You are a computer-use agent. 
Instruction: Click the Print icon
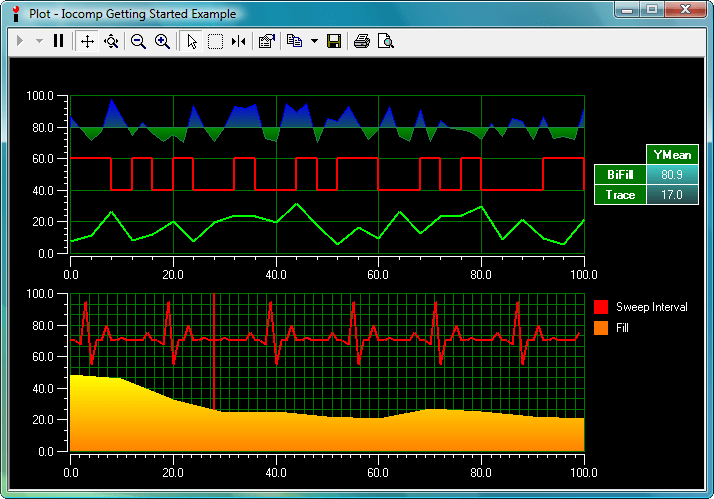tap(362, 41)
